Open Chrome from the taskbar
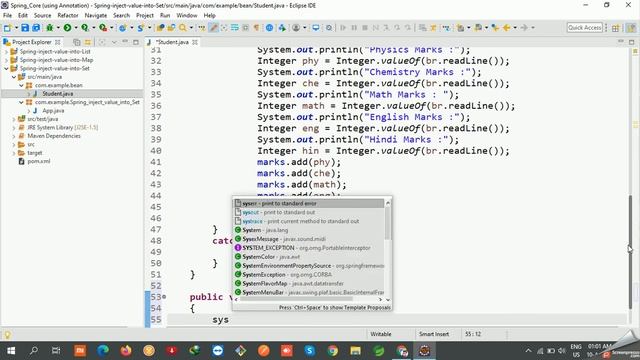The width and height of the screenshot is (640, 360). tap(333, 351)
